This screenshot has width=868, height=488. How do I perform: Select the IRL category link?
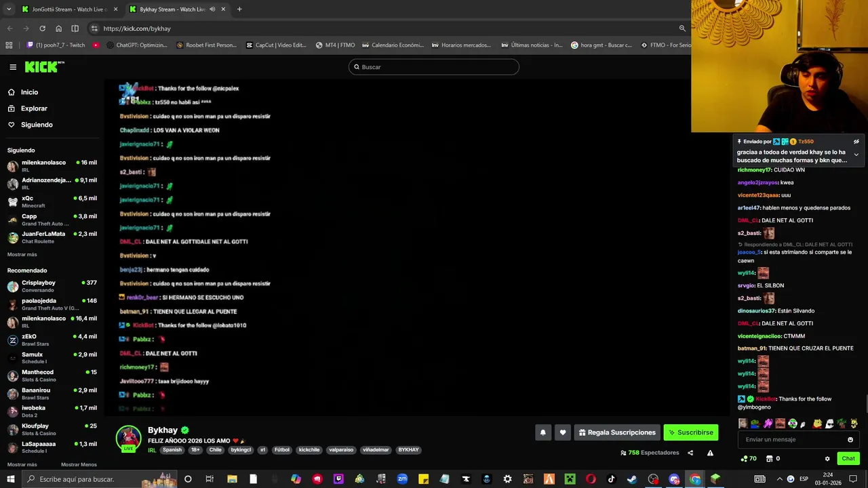point(152,450)
